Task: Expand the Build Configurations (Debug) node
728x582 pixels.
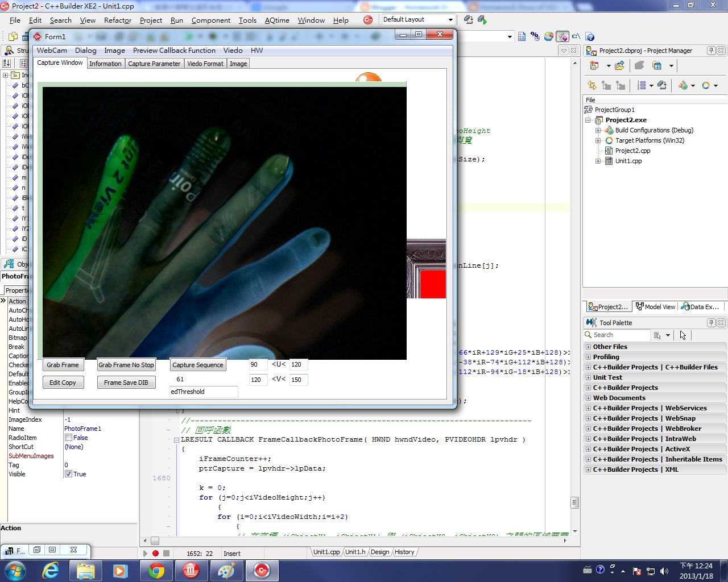Action: [x=598, y=130]
